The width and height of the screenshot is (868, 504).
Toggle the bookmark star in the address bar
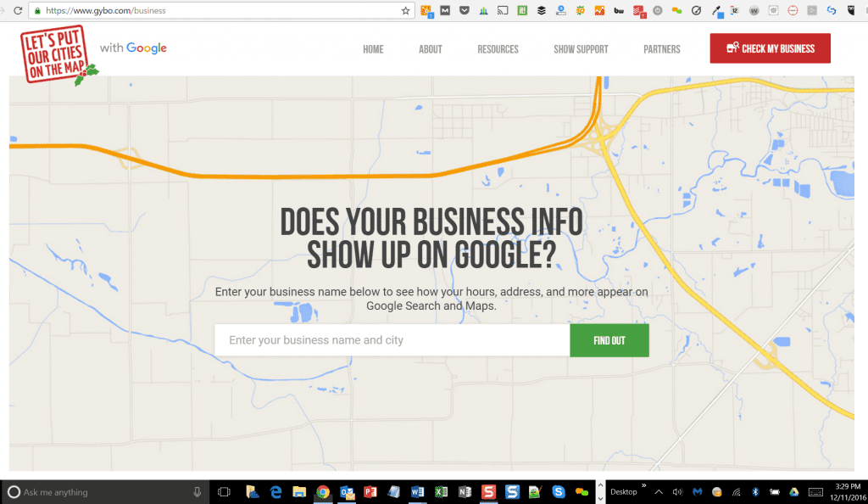point(405,10)
